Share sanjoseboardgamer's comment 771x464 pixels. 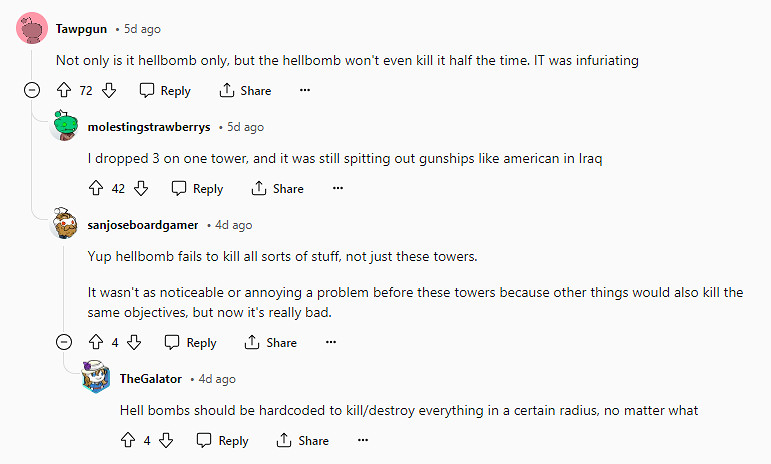coord(271,343)
